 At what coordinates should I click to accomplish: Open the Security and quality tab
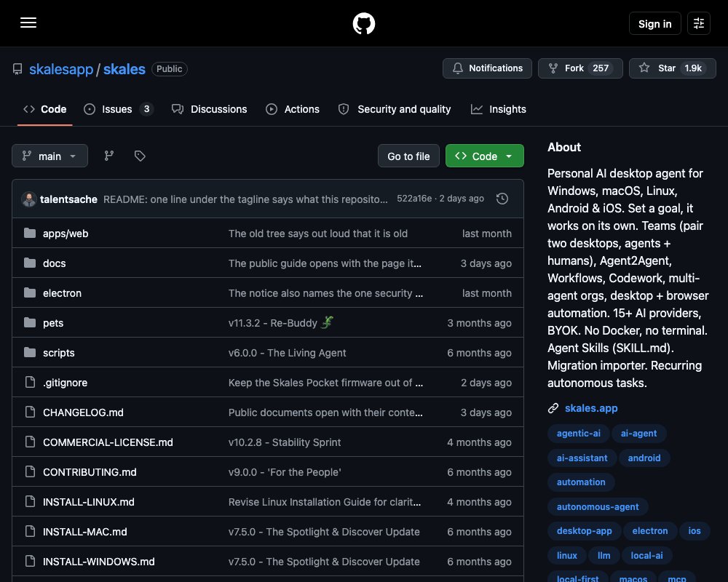(395, 109)
